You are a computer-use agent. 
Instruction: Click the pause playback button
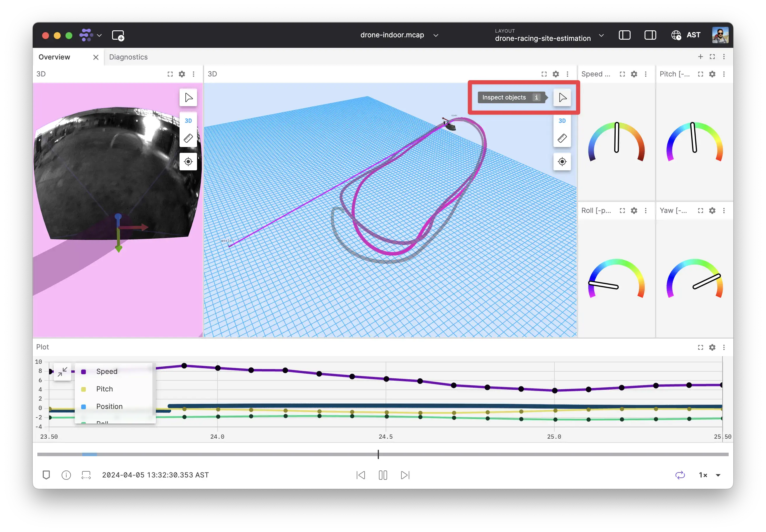(x=382, y=475)
